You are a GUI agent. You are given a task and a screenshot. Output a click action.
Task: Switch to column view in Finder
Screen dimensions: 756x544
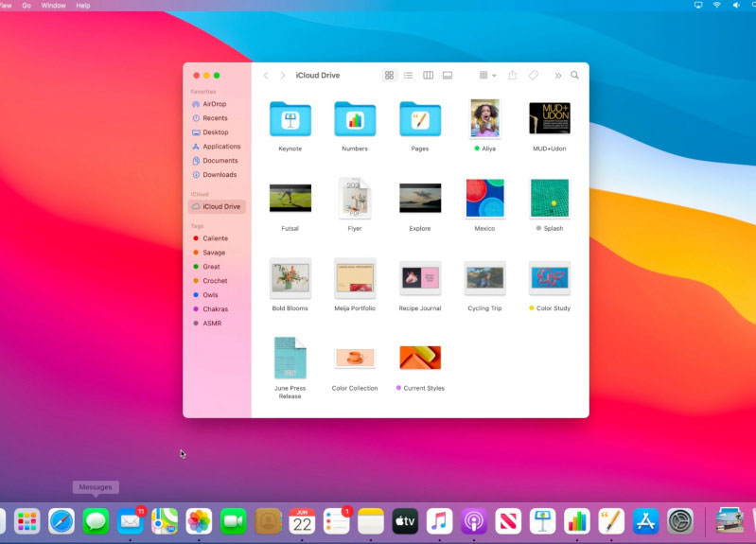pos(428,76)
